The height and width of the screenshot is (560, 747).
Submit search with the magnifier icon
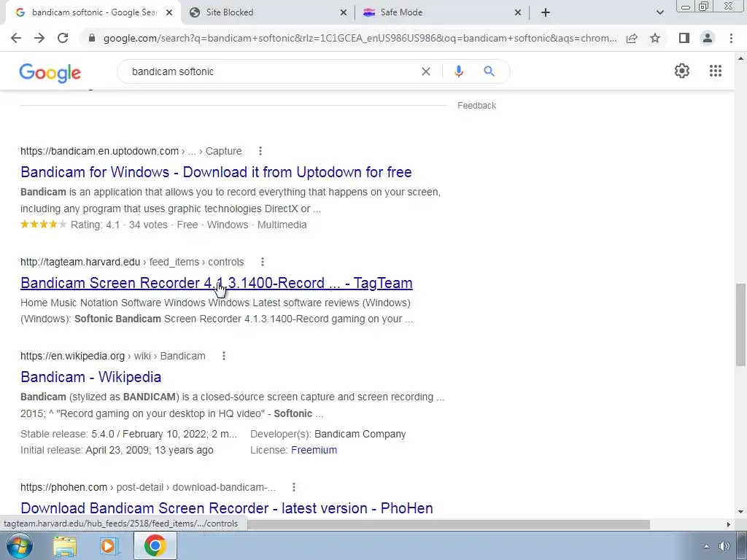[489, 71]
